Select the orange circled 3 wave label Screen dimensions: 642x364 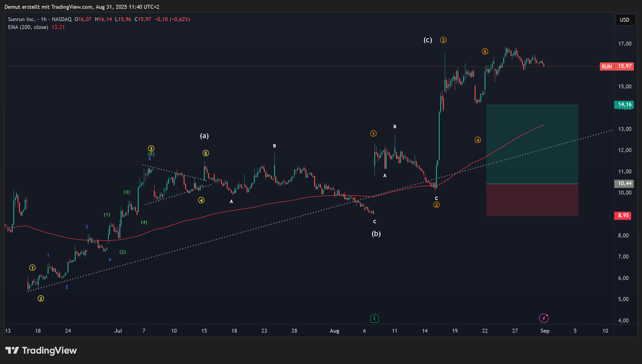tap(443, 40)
